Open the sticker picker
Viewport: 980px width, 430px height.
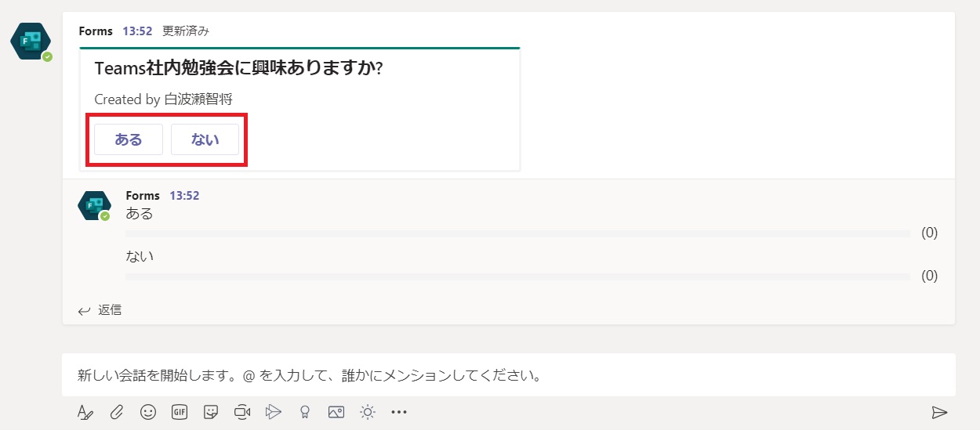(210, 412)
